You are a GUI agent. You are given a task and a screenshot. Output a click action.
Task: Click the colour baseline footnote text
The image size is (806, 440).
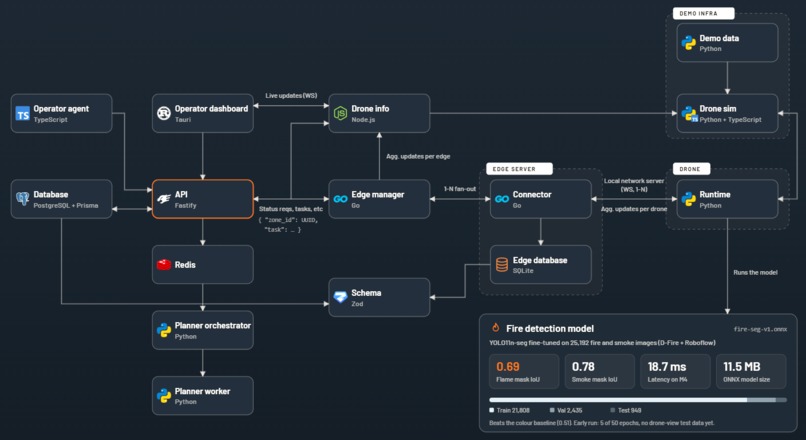coord(601,423)
